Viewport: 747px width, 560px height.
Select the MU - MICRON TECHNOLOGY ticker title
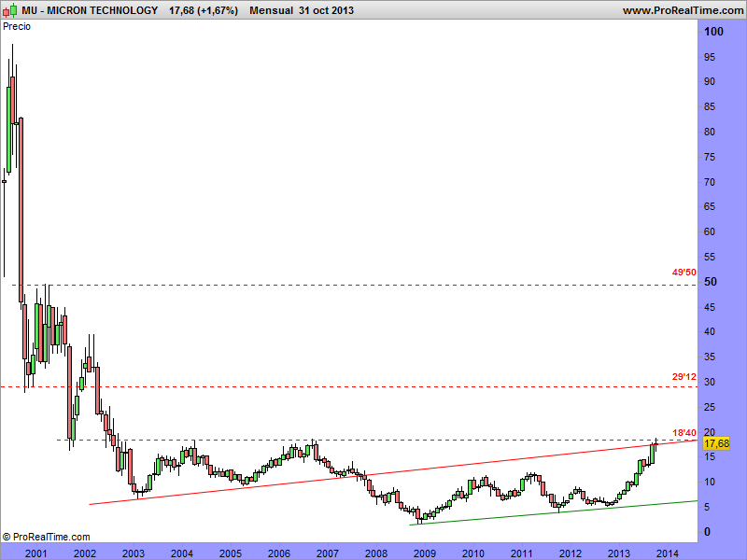click(x=81, y=10)
